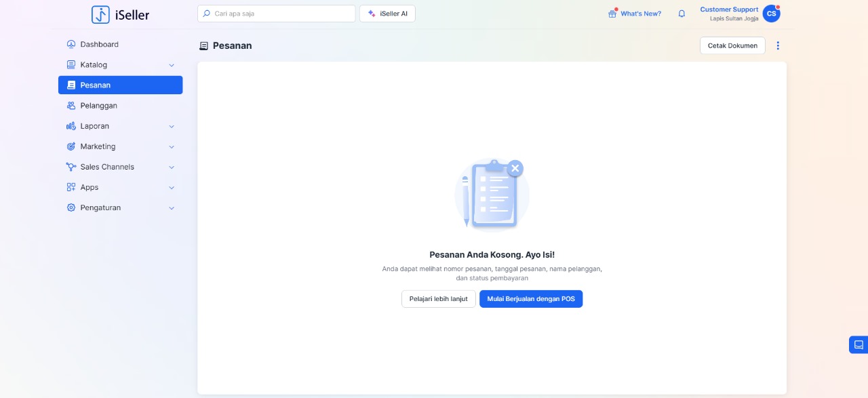Click the Pelajari lebih lanjut button

[x=438, y=299]
